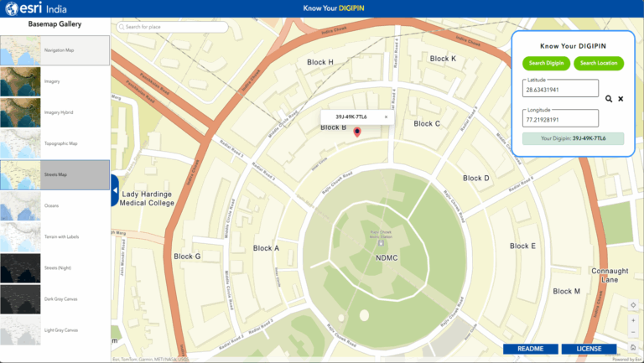Switch to Streets (Night) basemap

(x=55, y=268)
